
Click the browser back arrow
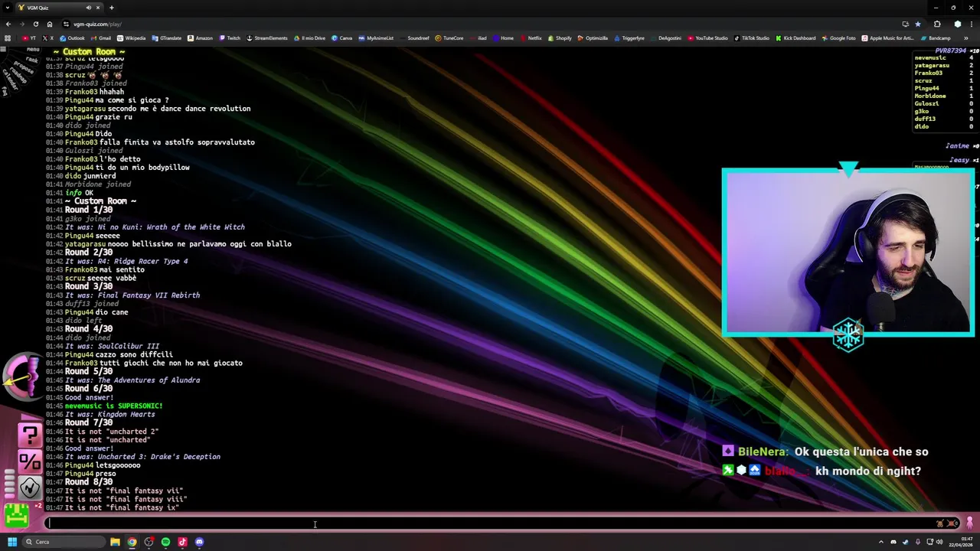(x=8, y=24)
